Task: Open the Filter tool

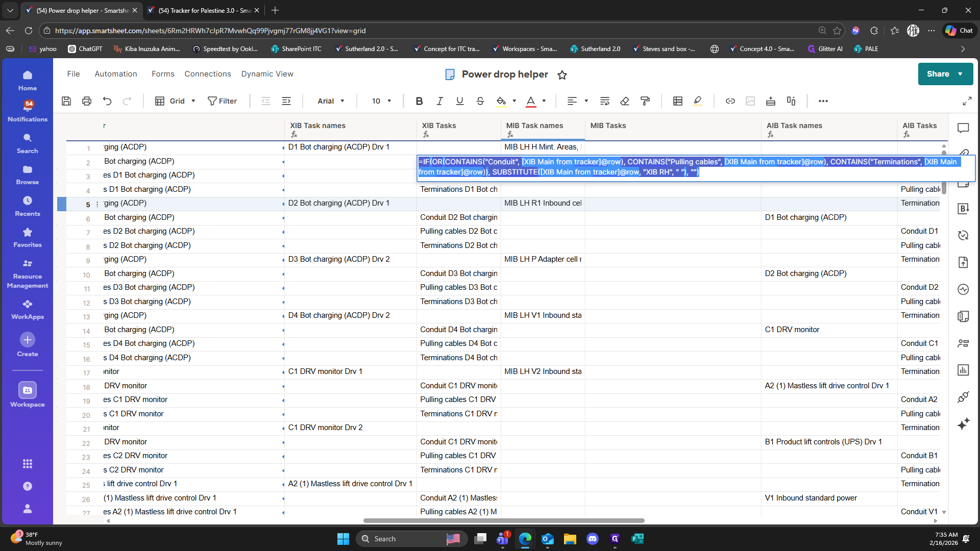Action: (x=222, y=101)
